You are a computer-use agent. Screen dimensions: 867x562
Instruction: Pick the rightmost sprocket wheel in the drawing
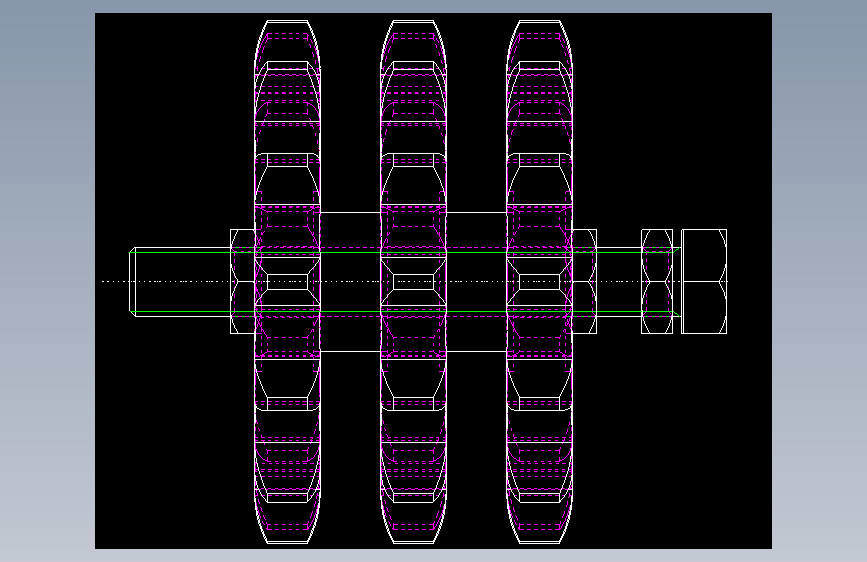coord(539,282)
